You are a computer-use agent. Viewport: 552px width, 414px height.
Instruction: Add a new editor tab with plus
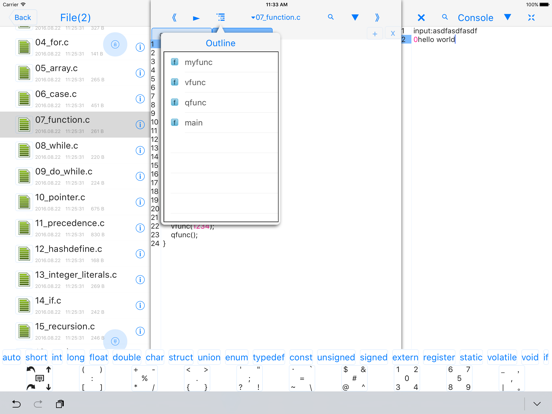point(375,34)
